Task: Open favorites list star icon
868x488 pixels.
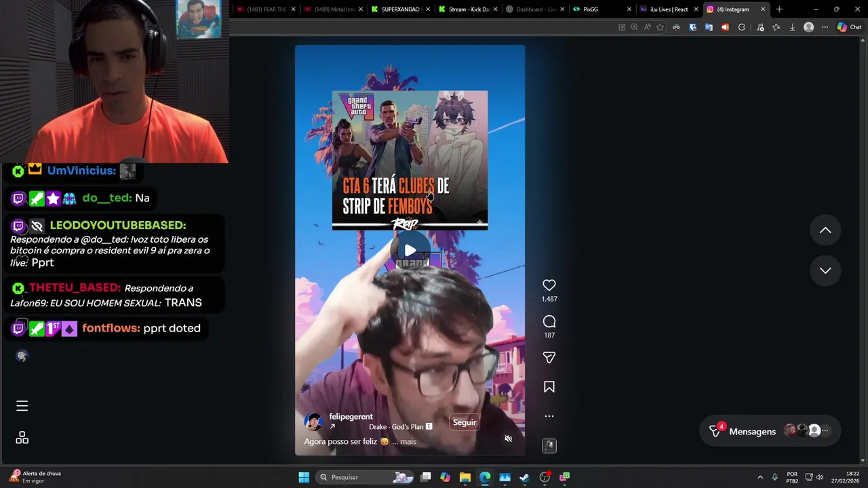Action: pyautogui.click(x=776, y=27)
